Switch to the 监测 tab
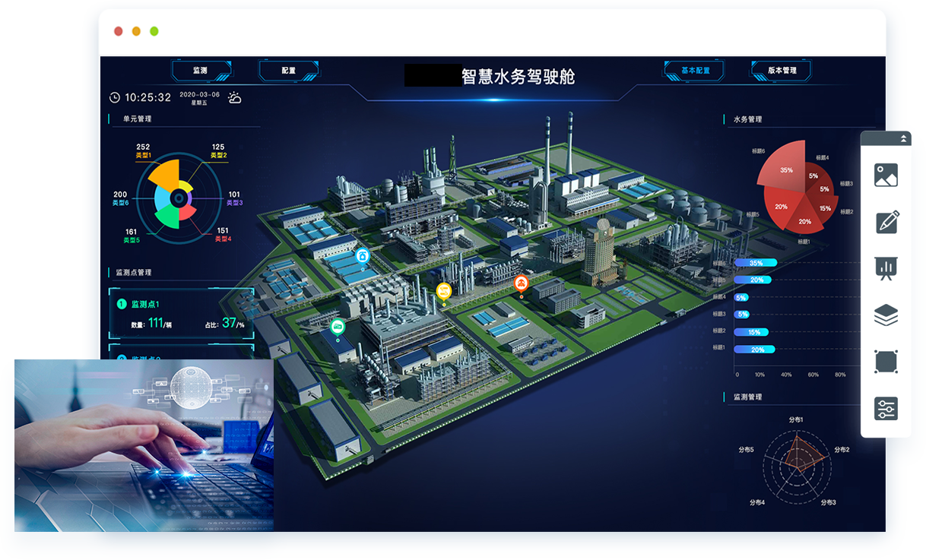The width and height of the screenshot is (926, 560). click(201, 71)
